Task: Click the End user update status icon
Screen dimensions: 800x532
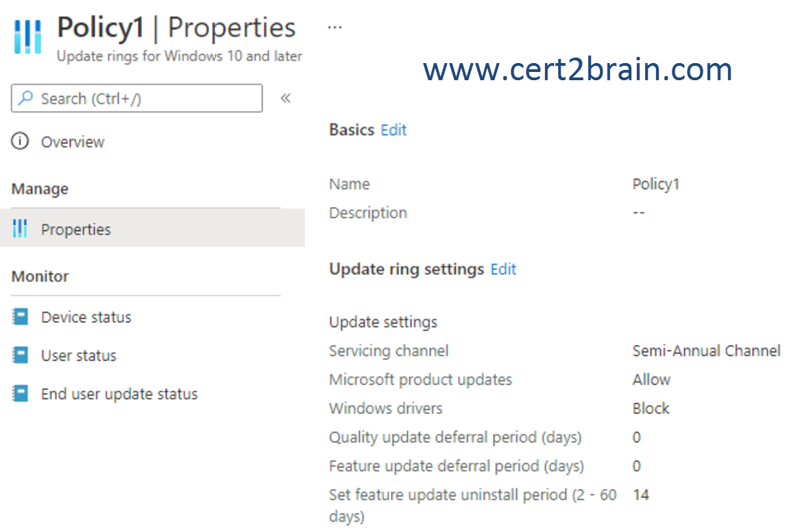Action: point(21,394)
